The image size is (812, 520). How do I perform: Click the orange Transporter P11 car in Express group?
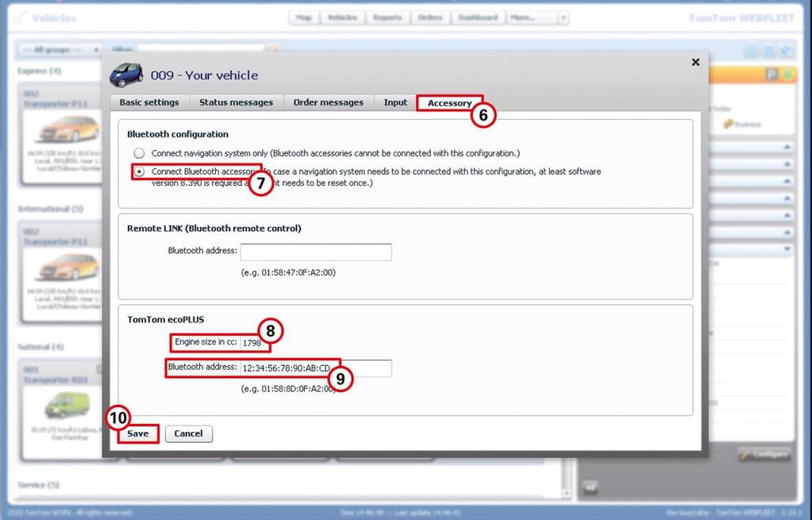(x=68, y=129)
